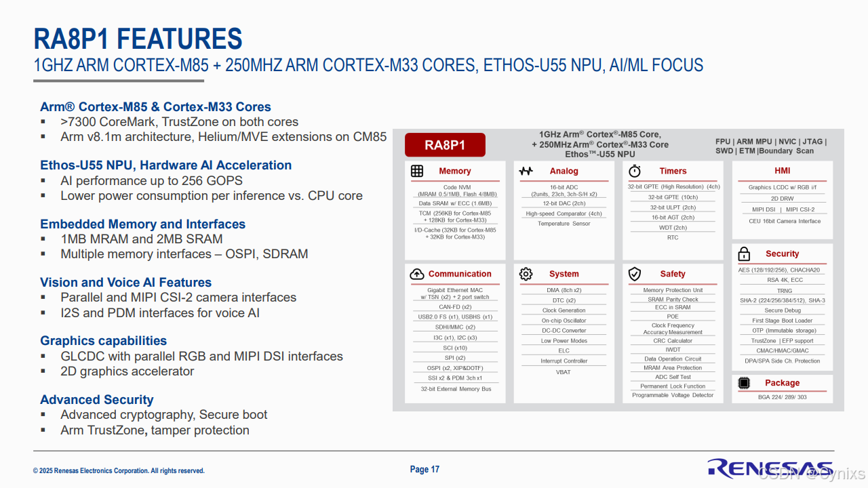Click the Renesas copyright notice
Viewport: 868px width, 488px height.
(119, 471)
